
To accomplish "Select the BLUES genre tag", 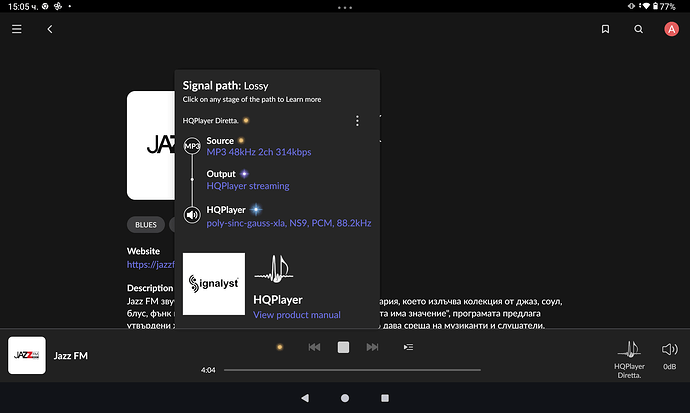I will tap(146, 225).
